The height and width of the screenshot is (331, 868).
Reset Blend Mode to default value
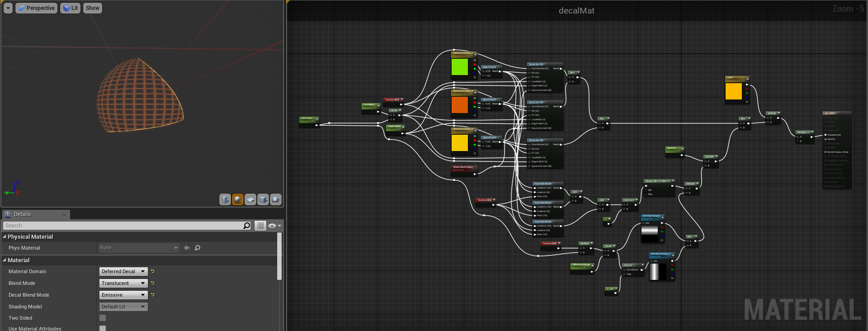point(153,283)
